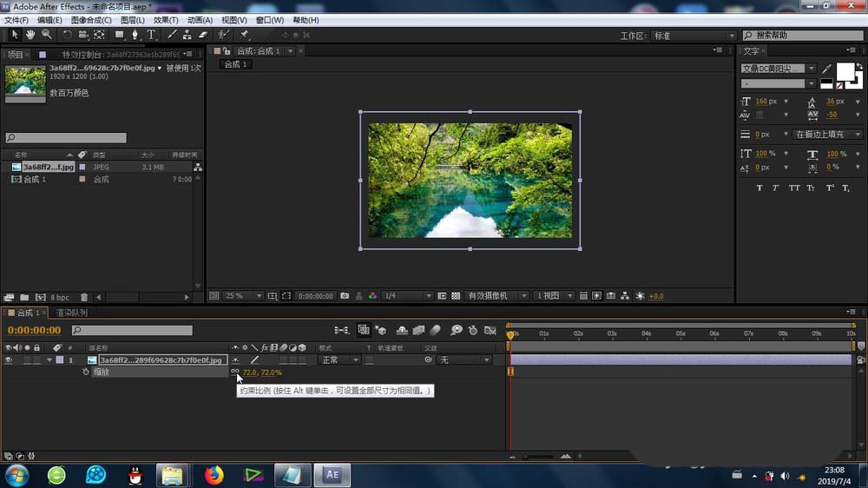The width and height of the screenshot is (868, 488).
Task: Click the Faux Bold text style button
Action: 759,188
